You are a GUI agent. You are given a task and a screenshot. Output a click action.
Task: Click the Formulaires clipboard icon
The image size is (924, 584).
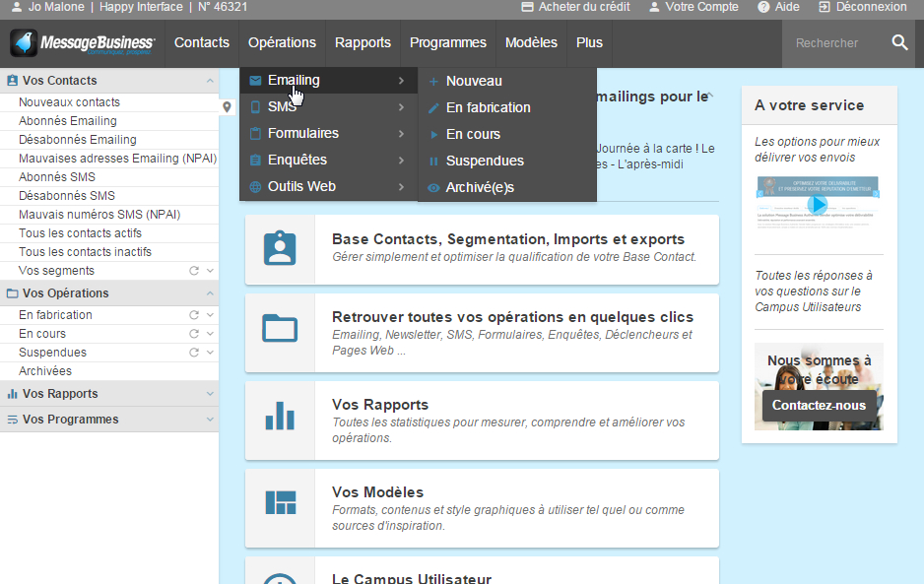255,133
